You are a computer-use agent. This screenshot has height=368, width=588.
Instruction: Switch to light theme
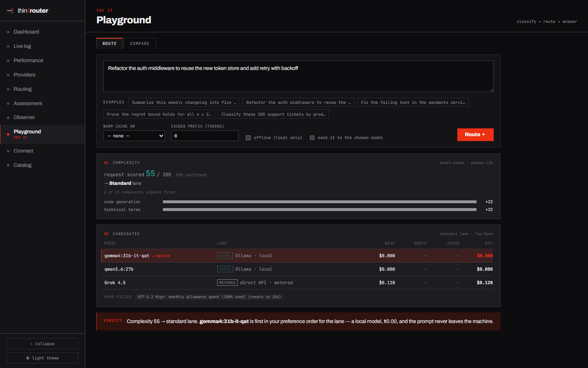click(42, 358)
